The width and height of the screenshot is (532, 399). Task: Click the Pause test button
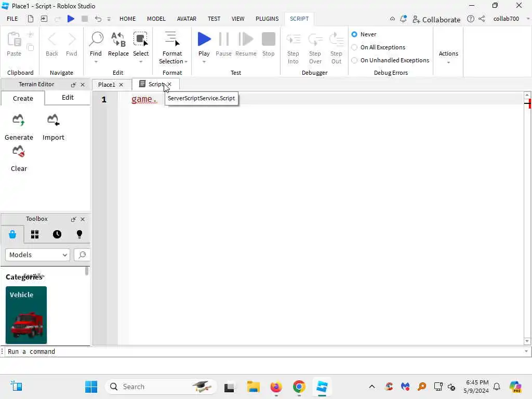(x=223, y=39)
